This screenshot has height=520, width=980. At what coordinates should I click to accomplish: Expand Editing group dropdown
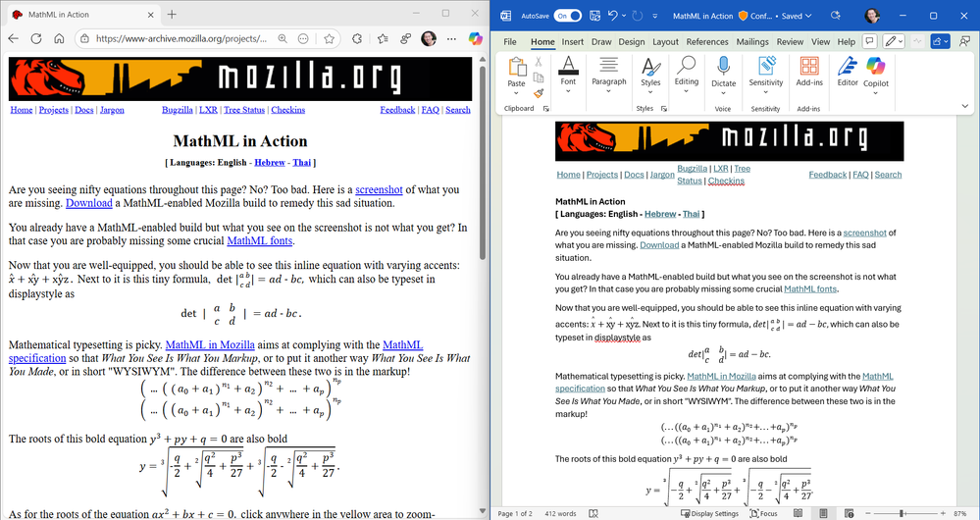(687, 91)
